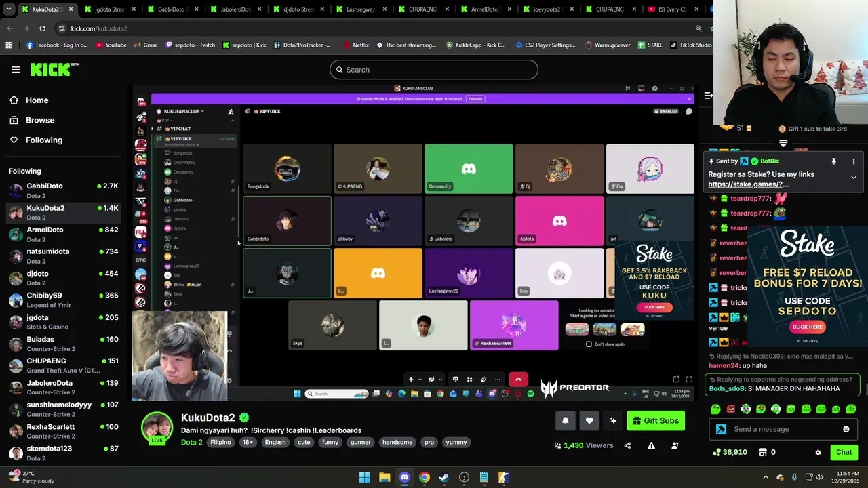Unpin the BotRix pinned message
Image resolution: width=868 pixels, height=488 pixels.
834,161
